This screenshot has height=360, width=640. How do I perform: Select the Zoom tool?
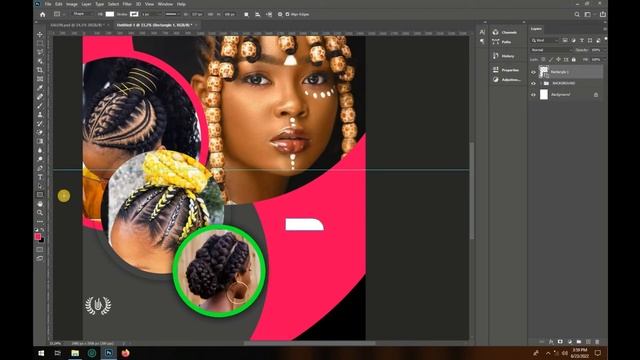[40, 213]
